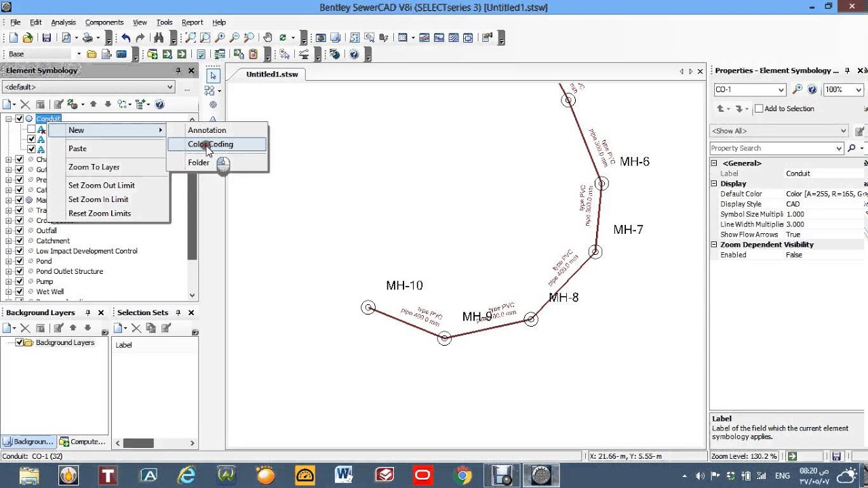
Task: Select Reset Zoom Limits in the context menu
Action: point(99,213)
